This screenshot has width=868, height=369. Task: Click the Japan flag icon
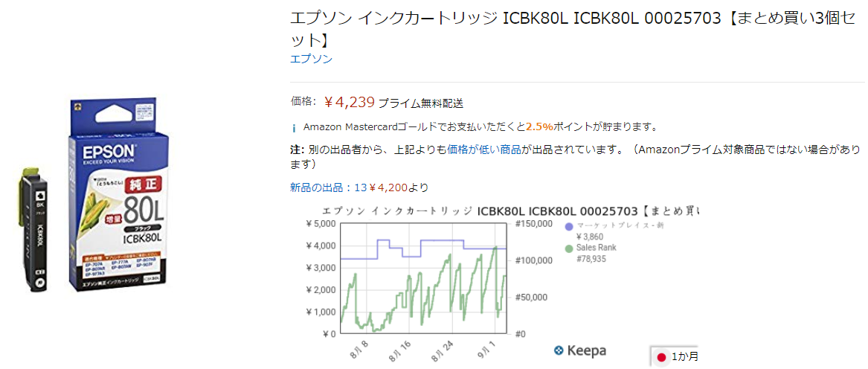tap(660, 357)
